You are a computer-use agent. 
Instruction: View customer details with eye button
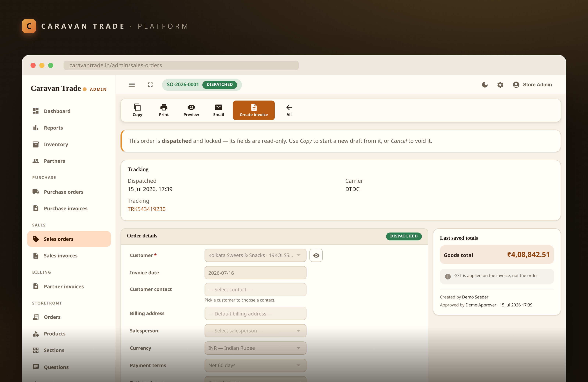pos(316,255)
